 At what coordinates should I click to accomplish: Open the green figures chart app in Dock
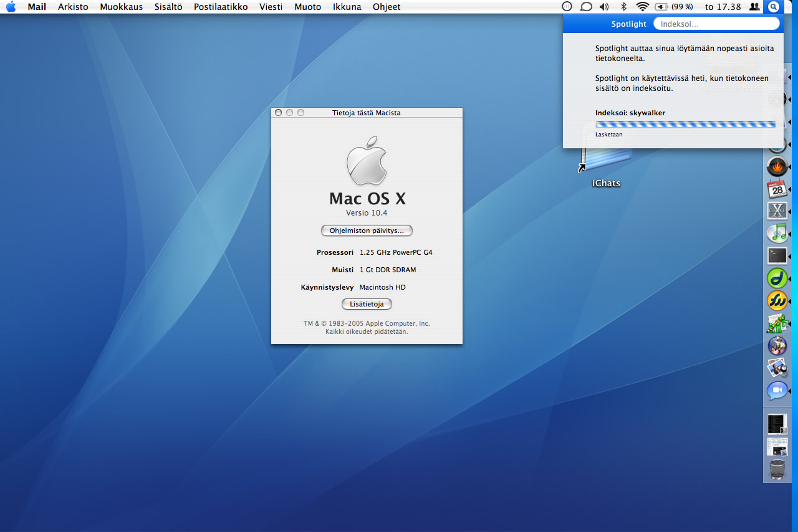[x=777, y=323]
